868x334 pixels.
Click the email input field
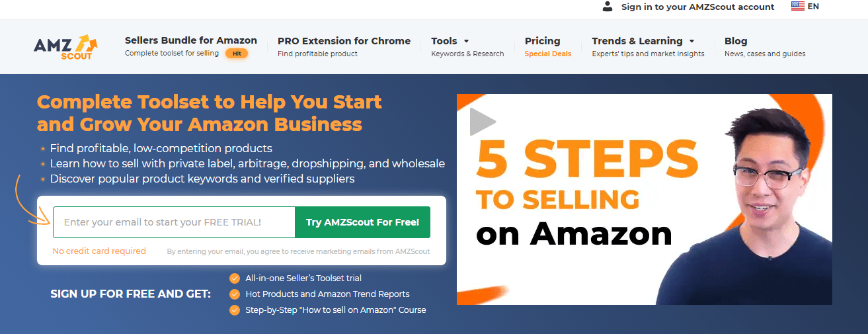pos(174,222)
